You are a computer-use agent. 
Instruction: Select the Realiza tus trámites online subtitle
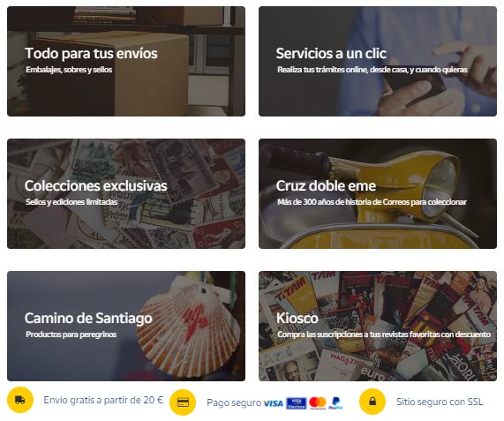[372, 70]
